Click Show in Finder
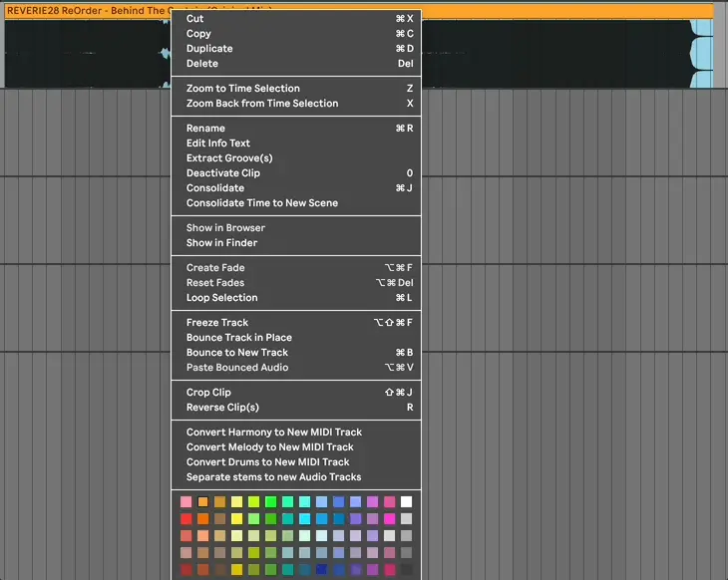Image resolution: width=728 pixels, height=580 pixels. pyautogui.click(x=296, y=243)
